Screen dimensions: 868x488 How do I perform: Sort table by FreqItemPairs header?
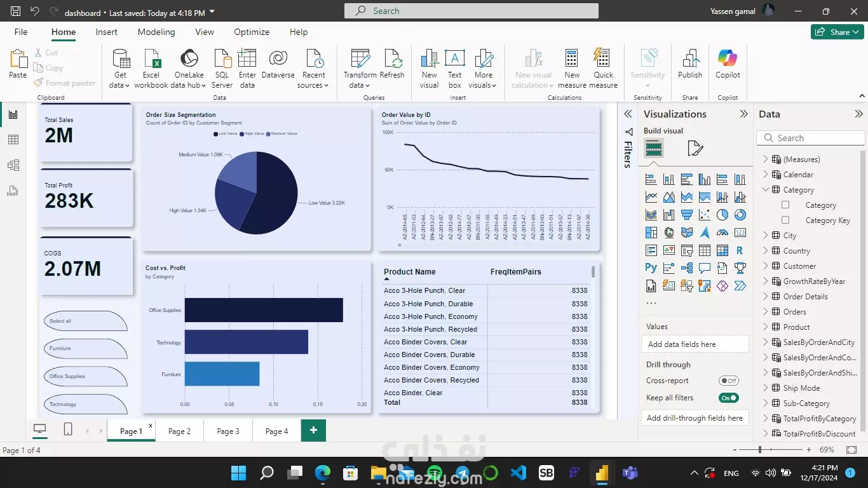(516, 272)
